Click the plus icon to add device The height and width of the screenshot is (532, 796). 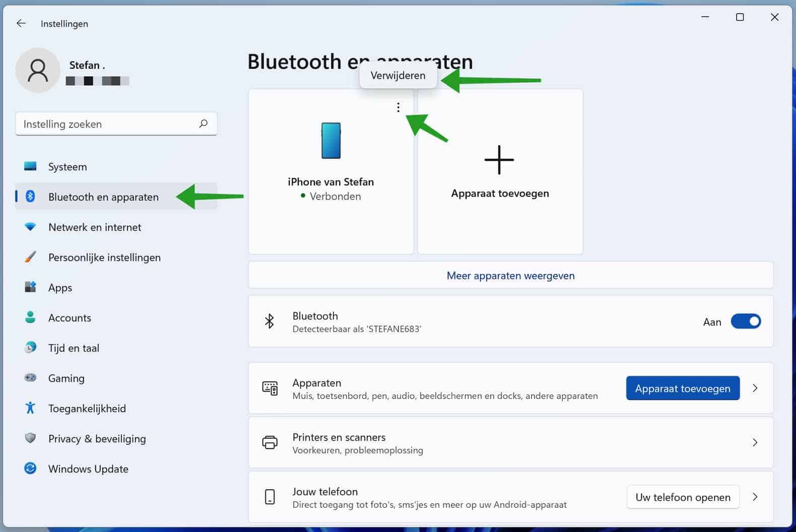coord(499,160)
